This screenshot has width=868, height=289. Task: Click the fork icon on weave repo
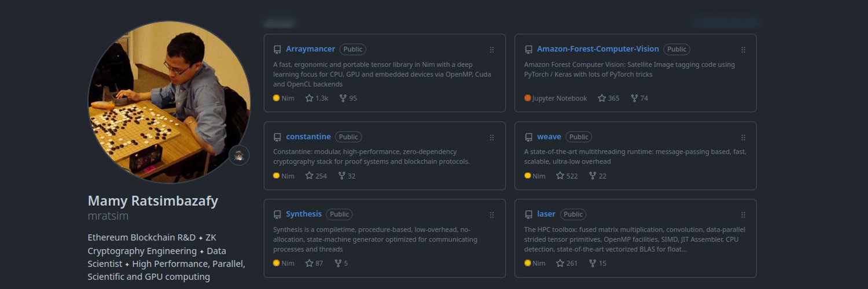(593, 176)
